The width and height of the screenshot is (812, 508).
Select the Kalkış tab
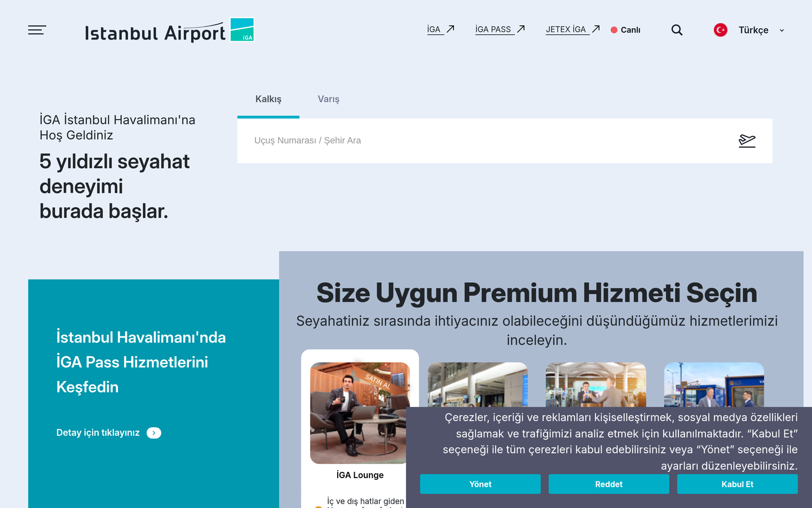[268, 99]
